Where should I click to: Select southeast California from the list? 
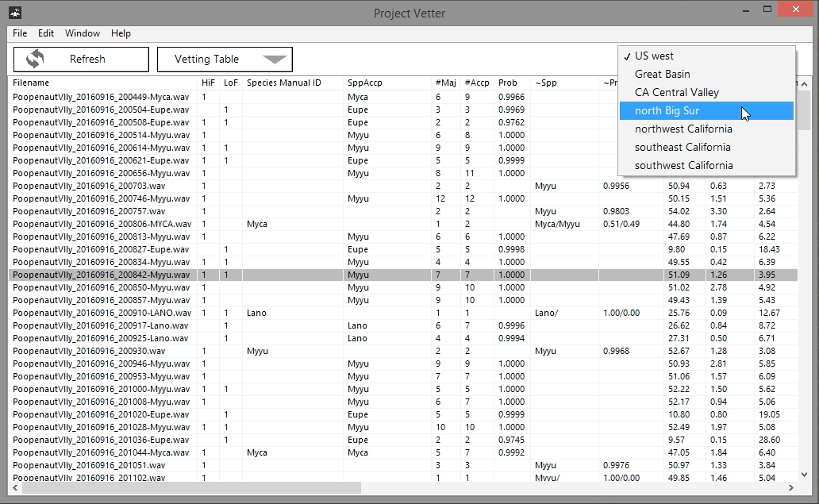pos(682,148)
